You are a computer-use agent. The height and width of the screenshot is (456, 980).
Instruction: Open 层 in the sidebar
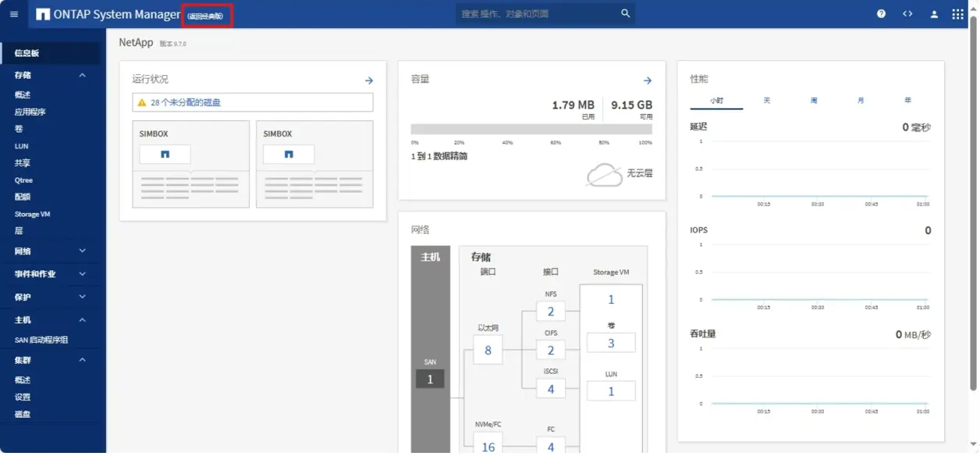pos(19,231)
